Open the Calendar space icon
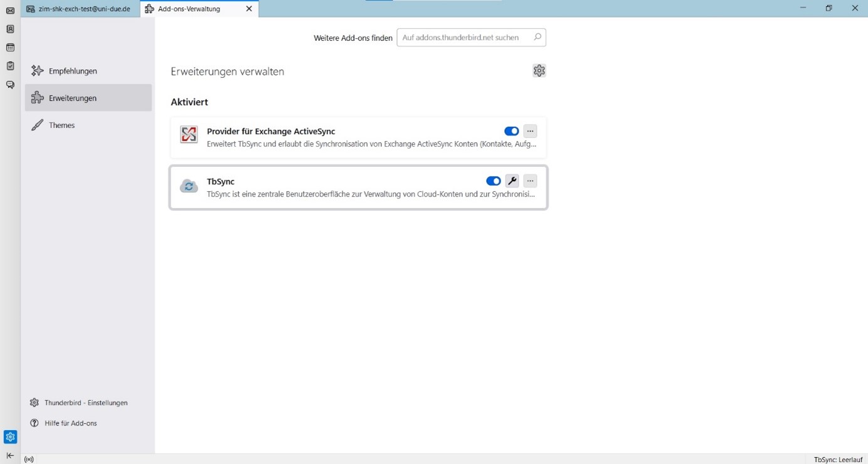The image size is (868, 464). click(10, 48)
